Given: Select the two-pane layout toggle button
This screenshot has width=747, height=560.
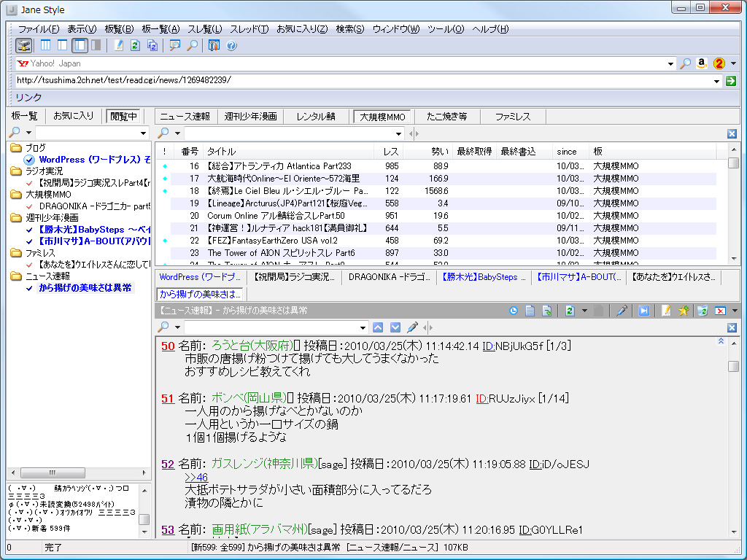Looking at the screenshot, I should [62, 45].
